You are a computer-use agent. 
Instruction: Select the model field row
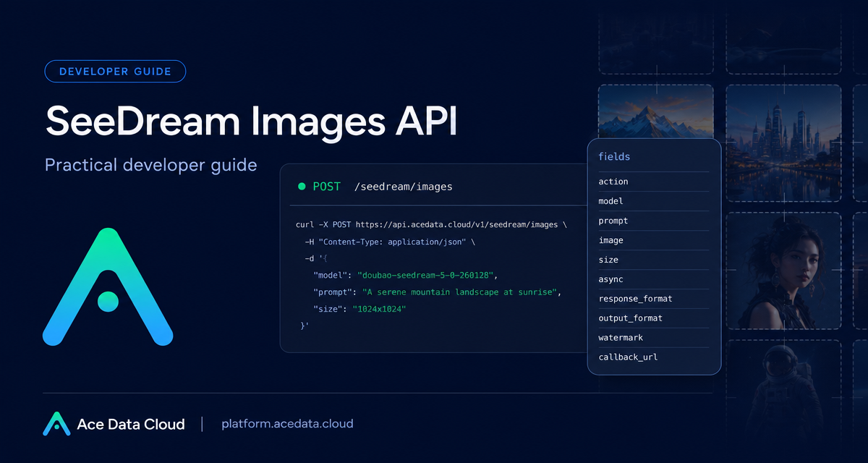(x=654, y=201)
